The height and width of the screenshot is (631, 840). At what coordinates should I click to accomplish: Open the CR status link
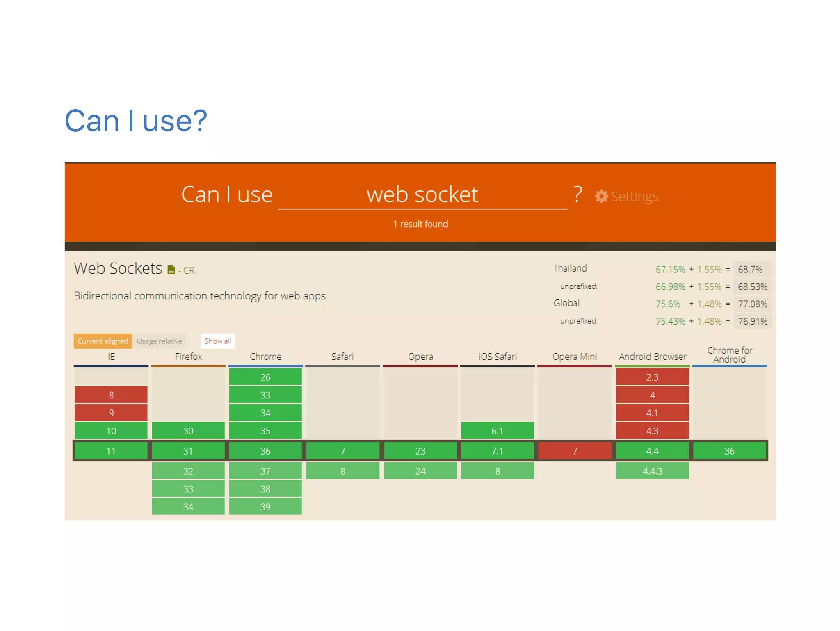pyautogui.click(x=189, y=270)
